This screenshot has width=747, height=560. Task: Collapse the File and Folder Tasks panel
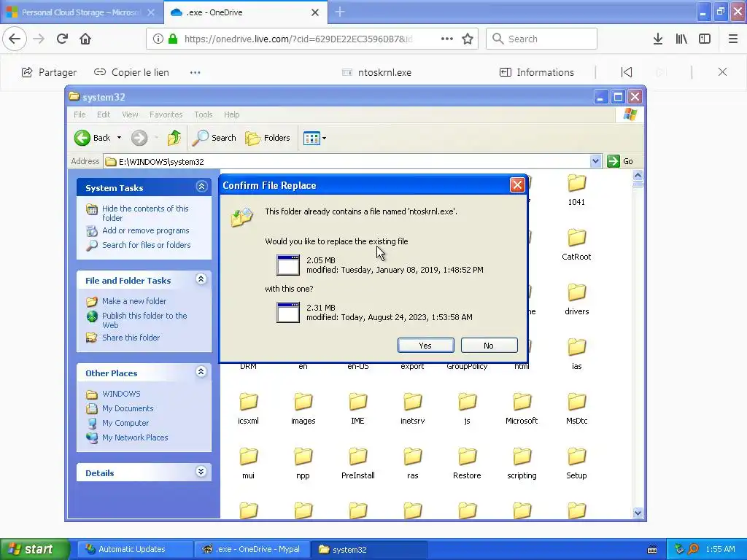tap(201, 279)
